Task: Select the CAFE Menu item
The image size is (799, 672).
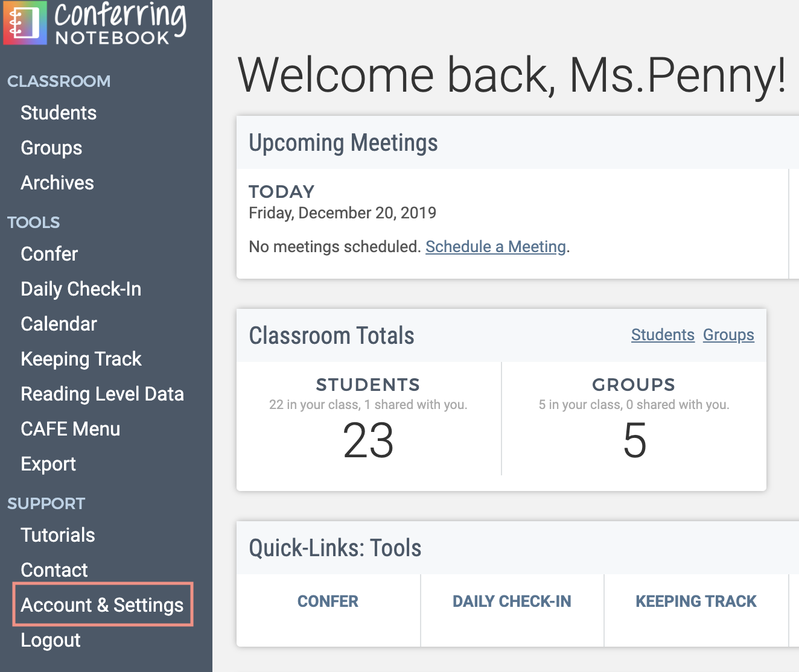Action: pyautogui.click(x=70, y=429)
